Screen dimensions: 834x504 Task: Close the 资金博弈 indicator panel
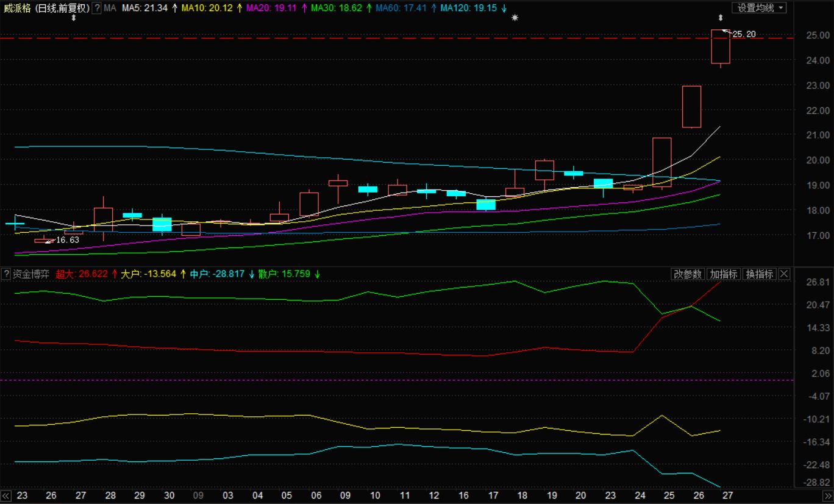coord(784,274)
